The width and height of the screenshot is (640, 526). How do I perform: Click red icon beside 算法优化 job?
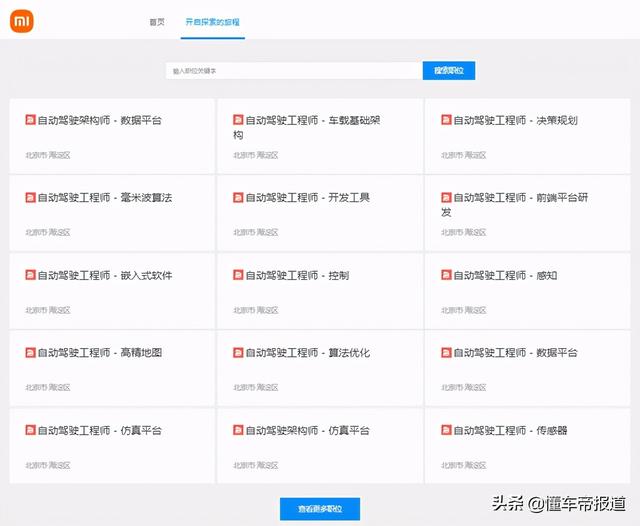(x=238, y=353)
